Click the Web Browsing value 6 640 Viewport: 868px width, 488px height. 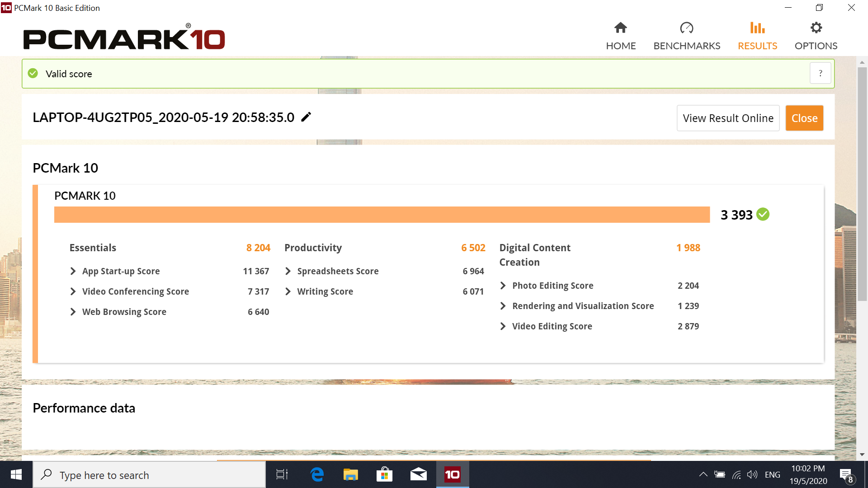tap(258, 312)
